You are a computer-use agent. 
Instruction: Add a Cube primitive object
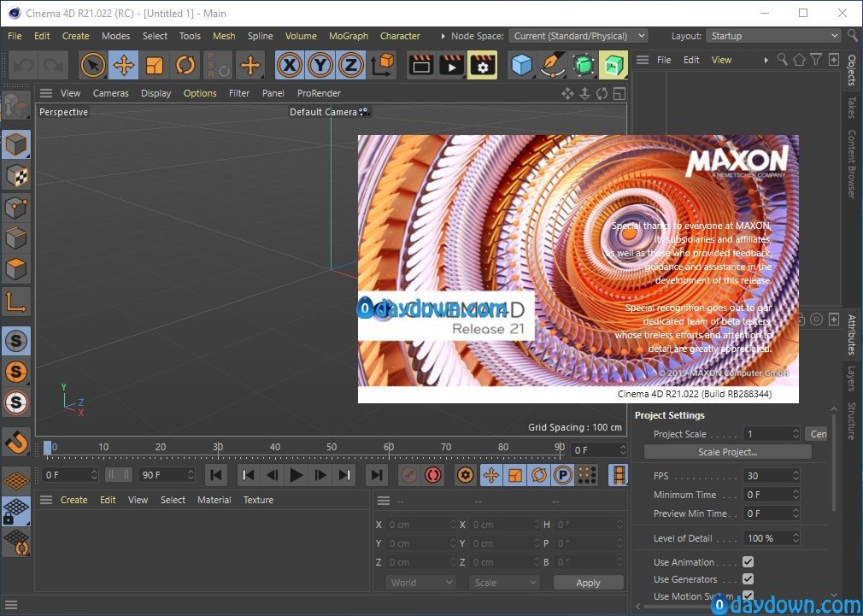click(x=521, y=65)
